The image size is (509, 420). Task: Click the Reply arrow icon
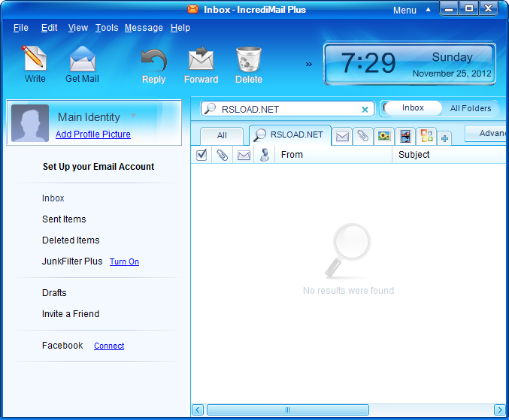tap(154, 60)
